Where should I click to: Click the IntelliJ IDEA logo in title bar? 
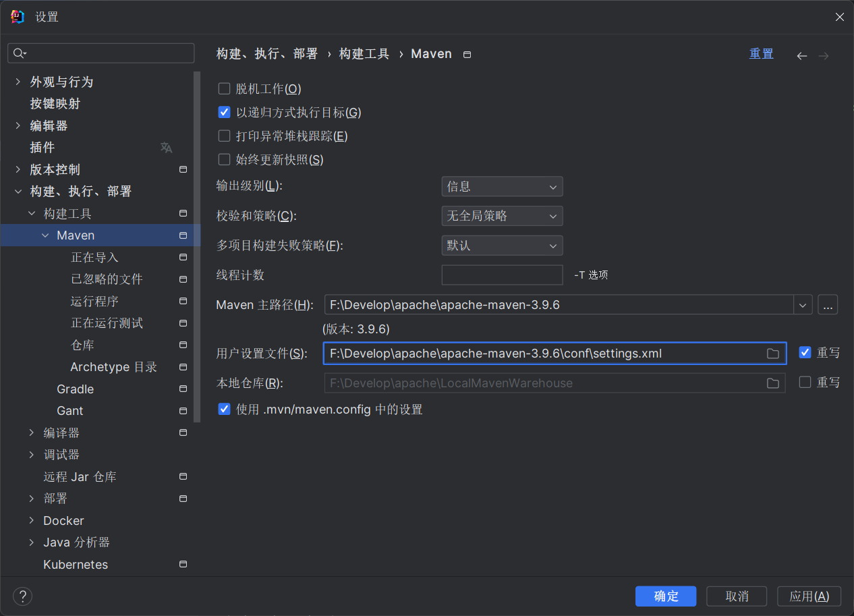[18, 17]
